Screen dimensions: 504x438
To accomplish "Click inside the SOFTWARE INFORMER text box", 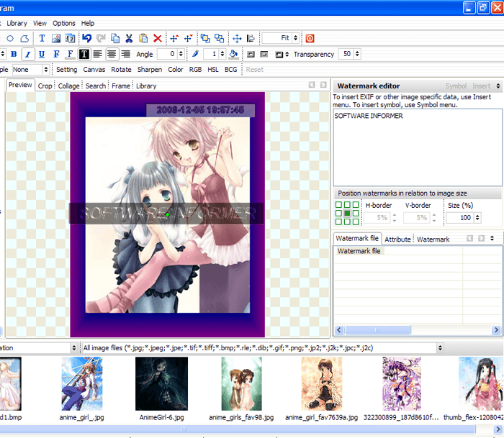I will [418, 147].
